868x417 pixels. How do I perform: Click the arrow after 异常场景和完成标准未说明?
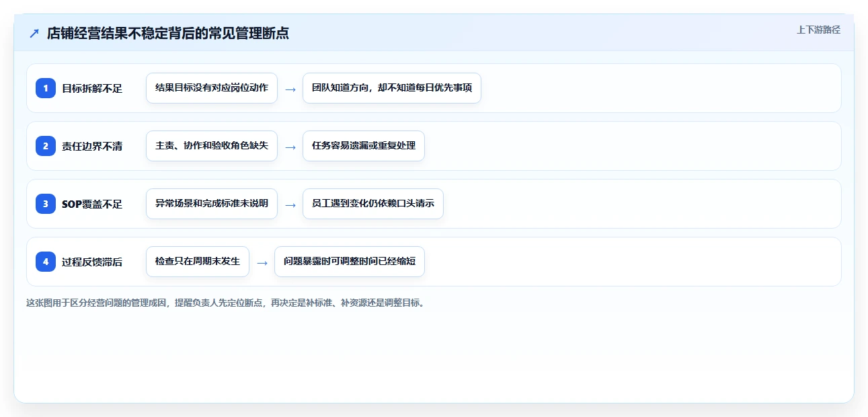[290, 204]
